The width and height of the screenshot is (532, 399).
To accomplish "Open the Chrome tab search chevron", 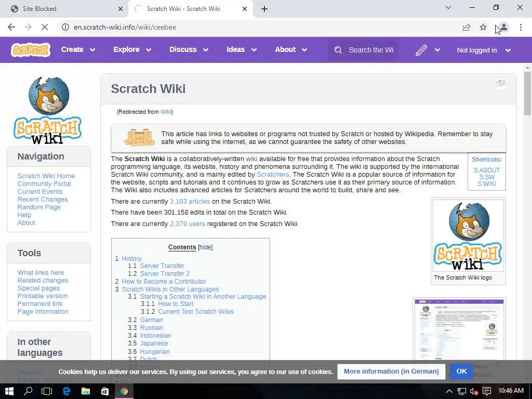I will pos(448,7).
